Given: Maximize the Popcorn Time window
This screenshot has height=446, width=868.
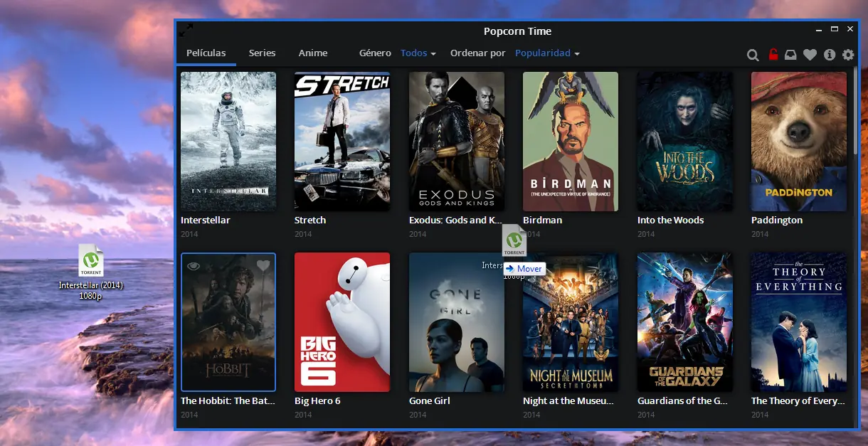Looking at the screenshot, I should click(835, 30).
